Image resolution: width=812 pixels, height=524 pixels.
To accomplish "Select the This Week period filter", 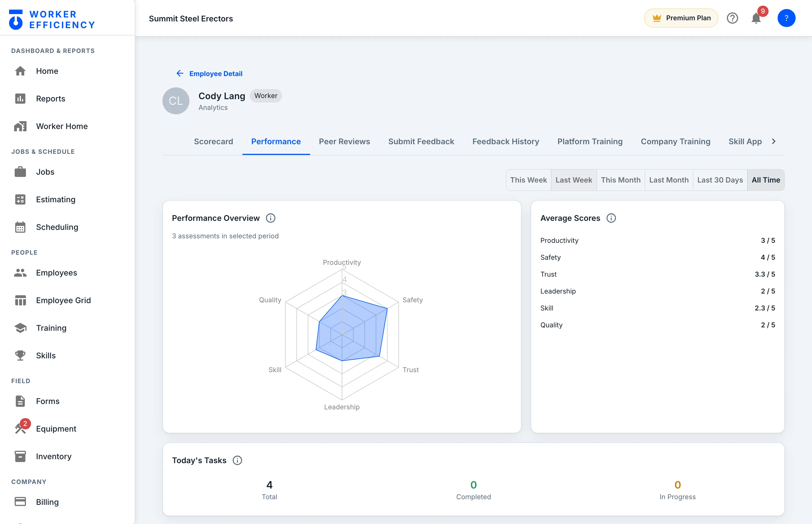I will pos(528,180).
